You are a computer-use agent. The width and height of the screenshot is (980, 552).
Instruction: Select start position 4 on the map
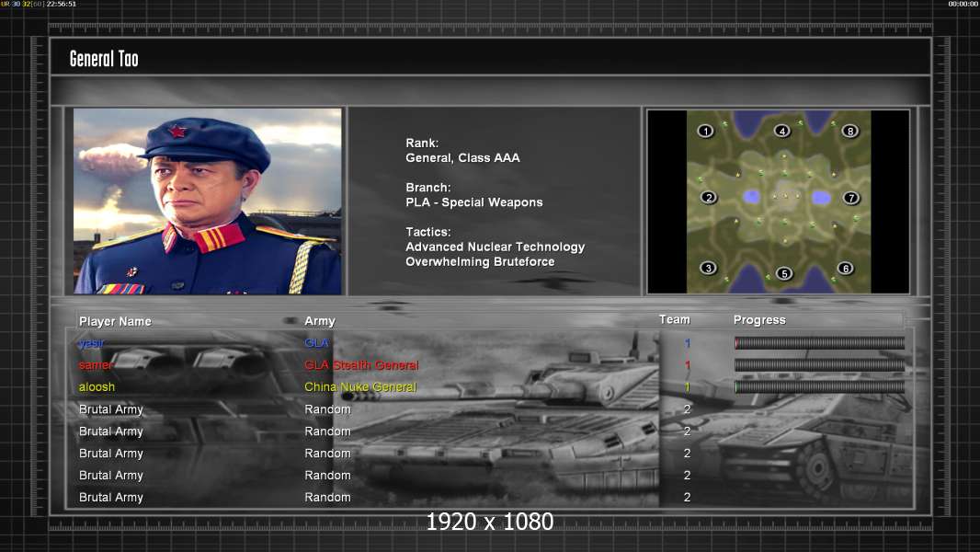tap(782, 131)
